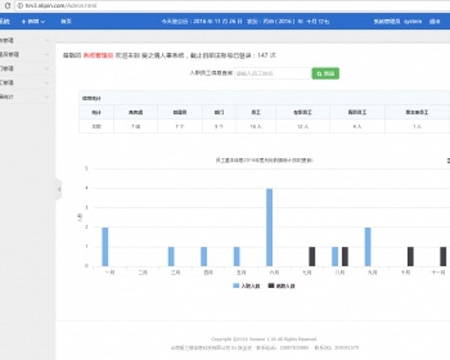Toggle the black 离职人数 legend swatch
This screenshot has width=450, height=360.
tap(271, 286)
